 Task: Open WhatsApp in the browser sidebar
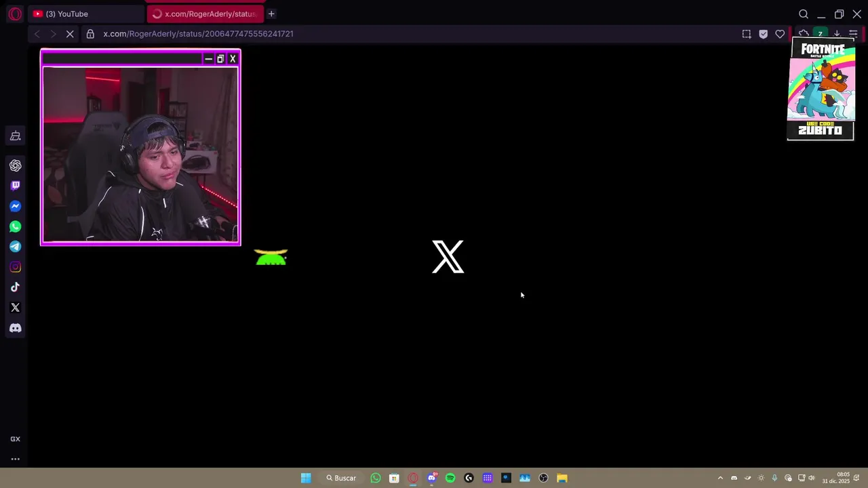pyautogui.click(x=15, y=226)
